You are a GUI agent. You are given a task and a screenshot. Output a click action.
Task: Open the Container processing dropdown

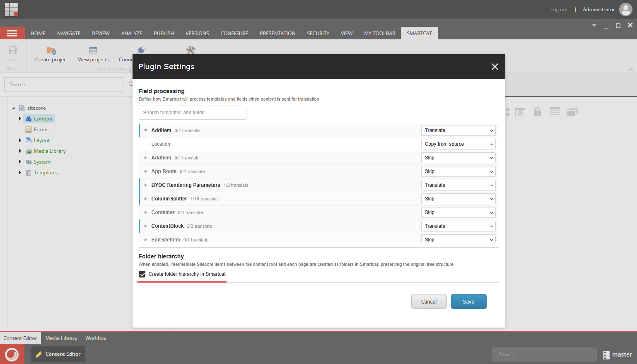tap(458, 212)
